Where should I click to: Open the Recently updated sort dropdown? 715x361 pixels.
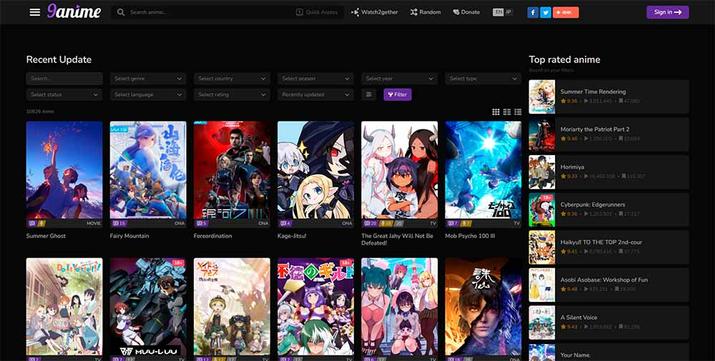click(x=316, y=94)
